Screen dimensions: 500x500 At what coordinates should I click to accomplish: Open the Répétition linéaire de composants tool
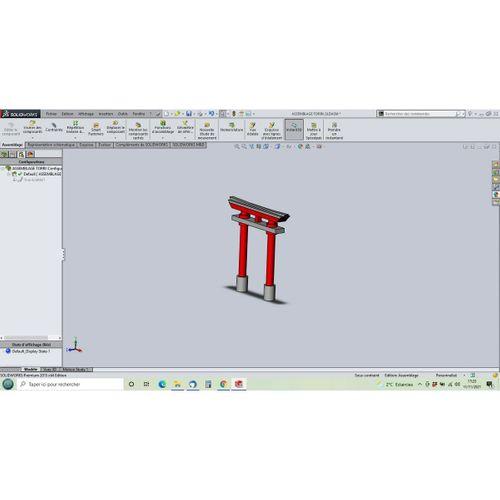tap(75, 128)
